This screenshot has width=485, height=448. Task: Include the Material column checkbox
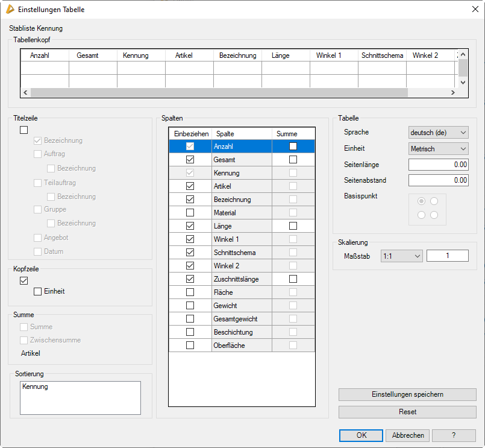coord(190,213)
